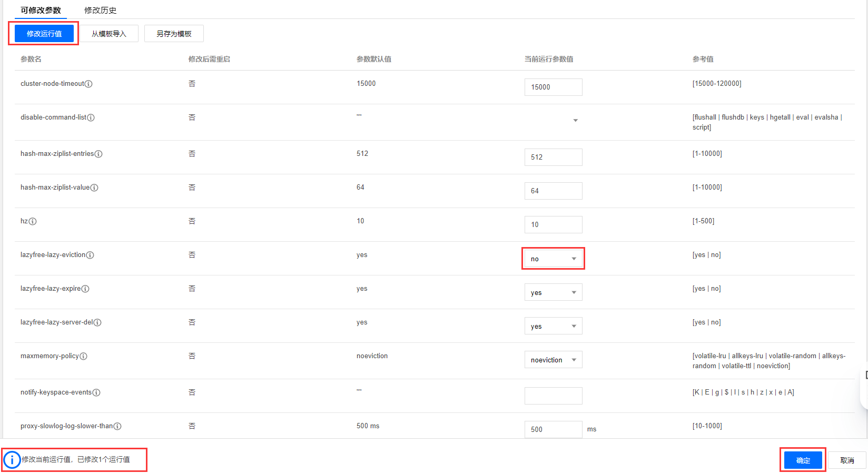This screenshot has height=473, width=868.
Task: Click the 从模板导入 button
Action: [x=109, y=34]
